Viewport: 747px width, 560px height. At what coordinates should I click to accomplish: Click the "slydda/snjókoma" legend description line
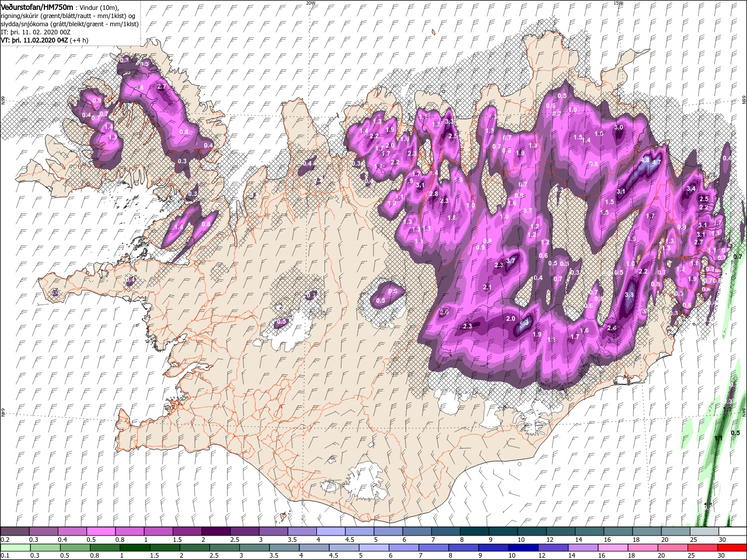click(69, 24)
